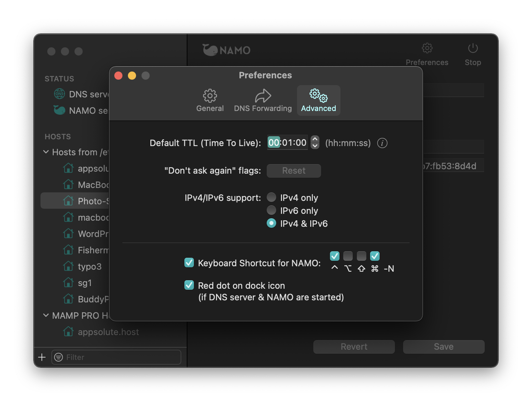Click the Save button
Screen dimensions: 532x412
(444, 347)
